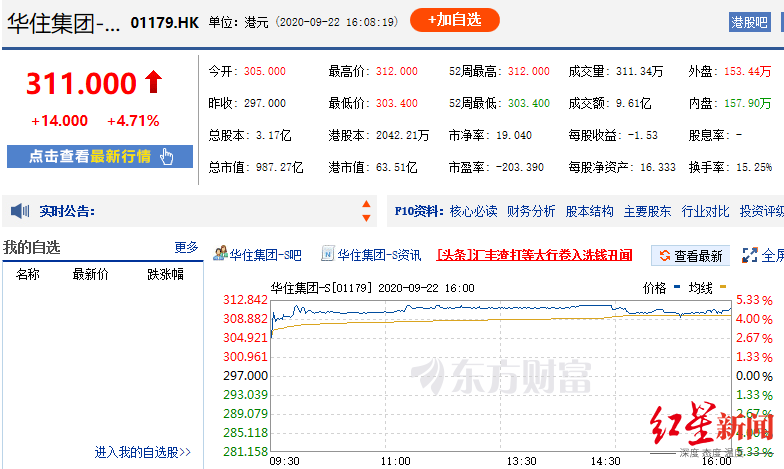
Task: Click the change percentage +4.71%
Action: pos(133,120)
